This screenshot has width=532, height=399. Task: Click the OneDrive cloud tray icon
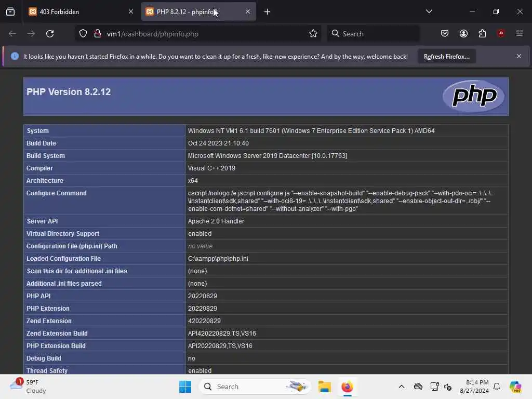pyautogui.click(x=418, y=387)
